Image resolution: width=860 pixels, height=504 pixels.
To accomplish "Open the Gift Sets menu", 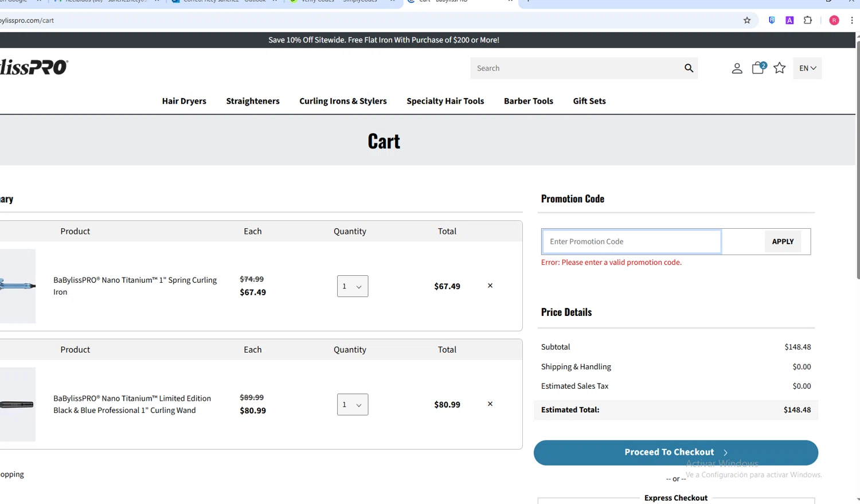I will click(589, 101).
